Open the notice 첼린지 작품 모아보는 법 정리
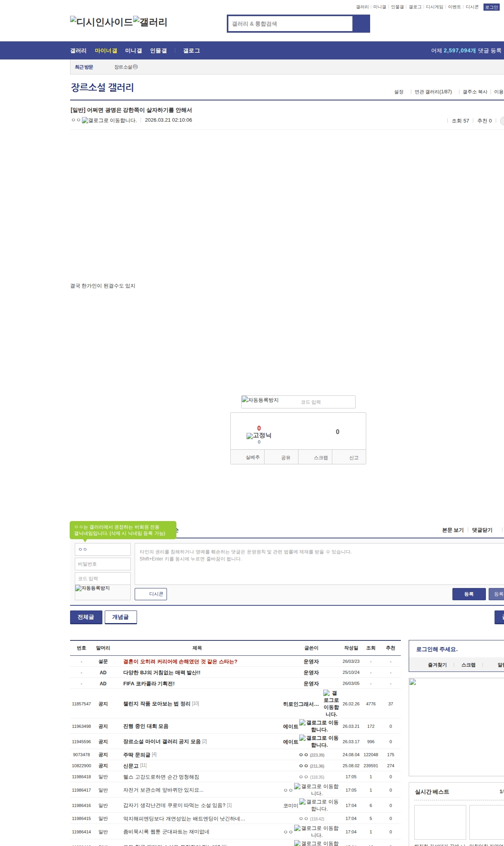 157,704
